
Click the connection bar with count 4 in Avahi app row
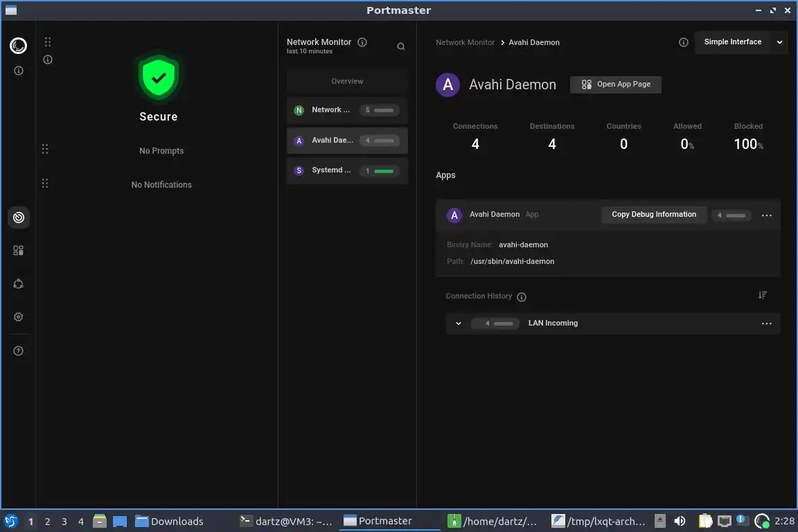click(x=731, y=215)
